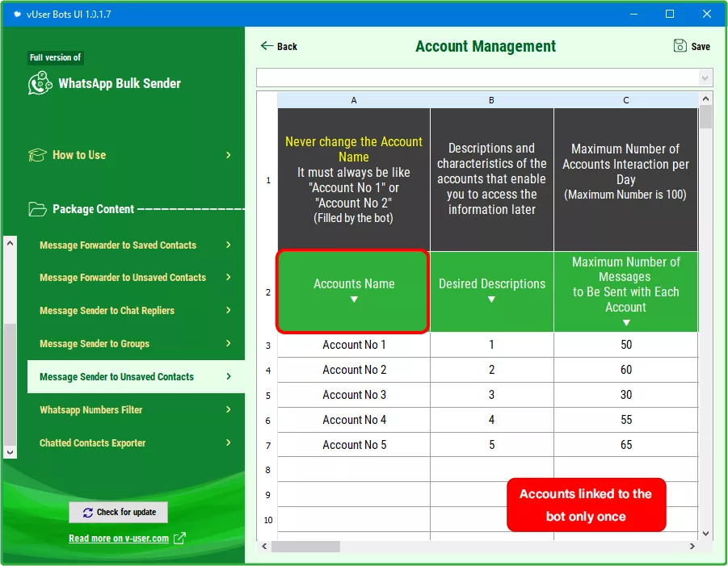Click the cell with value 30
Viewport: 728px width, 566px height.
click(x=626, y=395)
